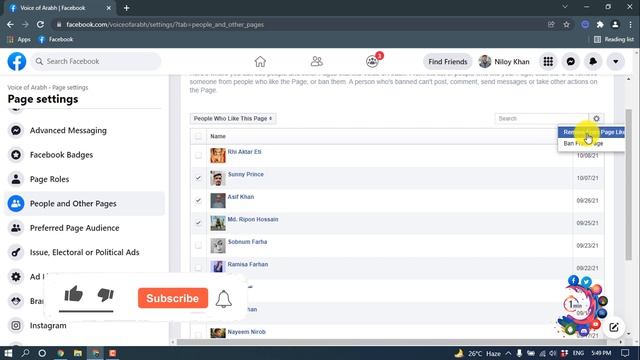Uncheck the box for Asif Khan
Image resolution: width=640 pixels, height=360 pixels.
pyautogui.click(x=198, y=200)
